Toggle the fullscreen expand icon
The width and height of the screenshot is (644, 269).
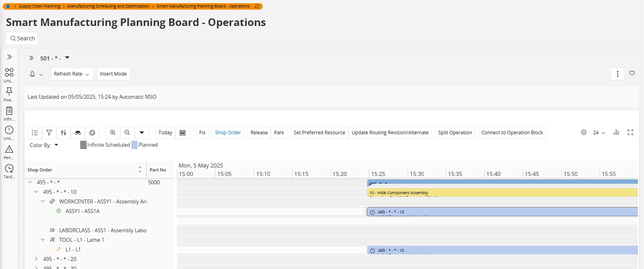pos(630,132)
